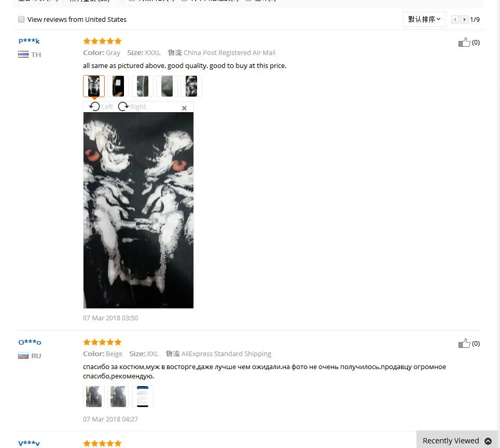
Task: Like the review by O***o
Action: coord(464,343)
